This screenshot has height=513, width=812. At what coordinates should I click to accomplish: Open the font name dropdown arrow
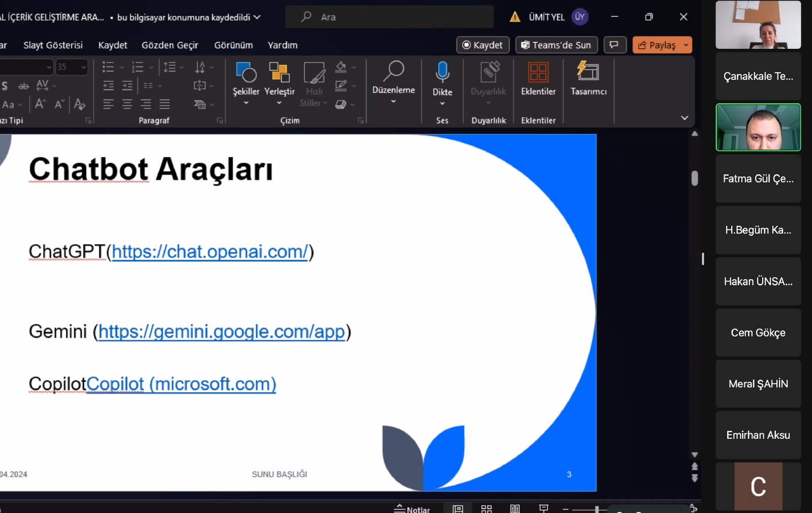coord(49,67)
